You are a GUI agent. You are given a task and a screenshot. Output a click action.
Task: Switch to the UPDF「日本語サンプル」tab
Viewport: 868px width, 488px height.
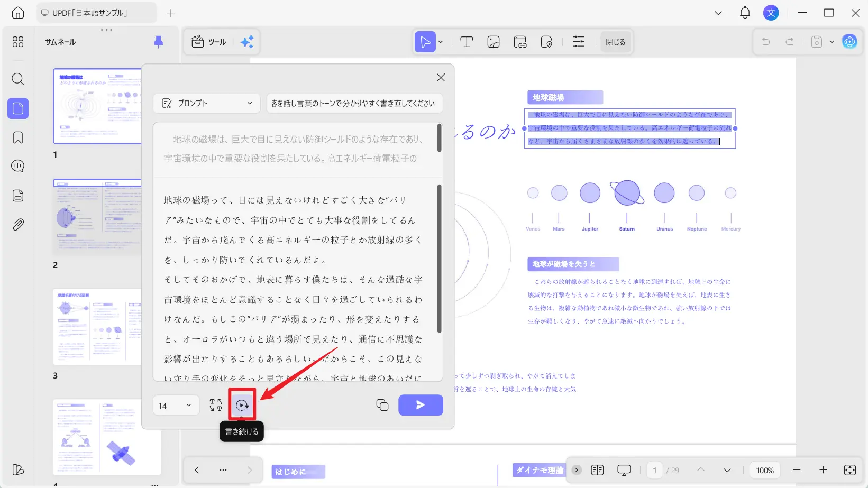point(95,12)
